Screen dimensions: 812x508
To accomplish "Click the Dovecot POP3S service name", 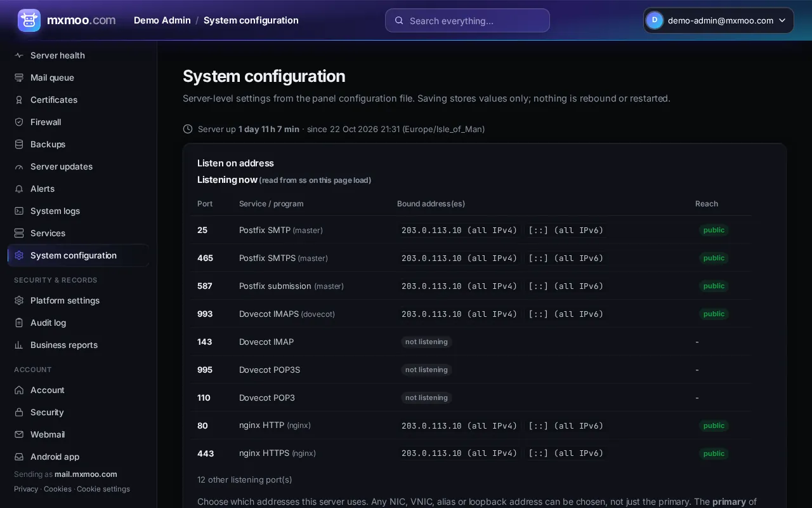I will click(270, 370).
